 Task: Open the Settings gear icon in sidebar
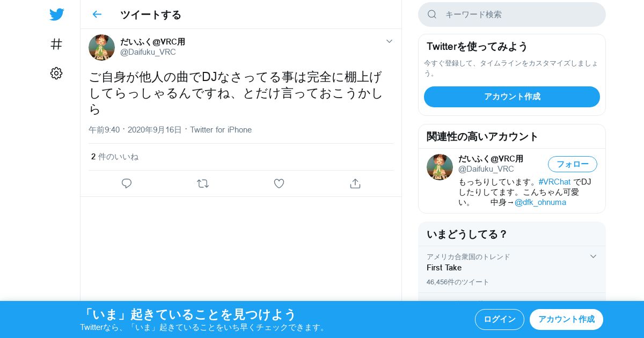(56, 74)
